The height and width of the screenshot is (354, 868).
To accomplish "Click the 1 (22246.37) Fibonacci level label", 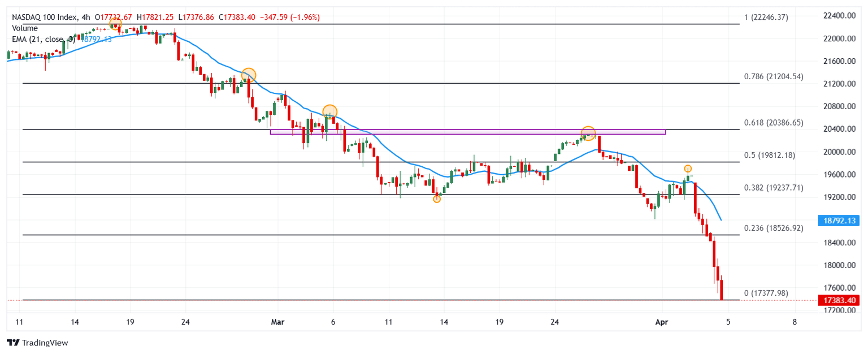I will coord(766,18).
